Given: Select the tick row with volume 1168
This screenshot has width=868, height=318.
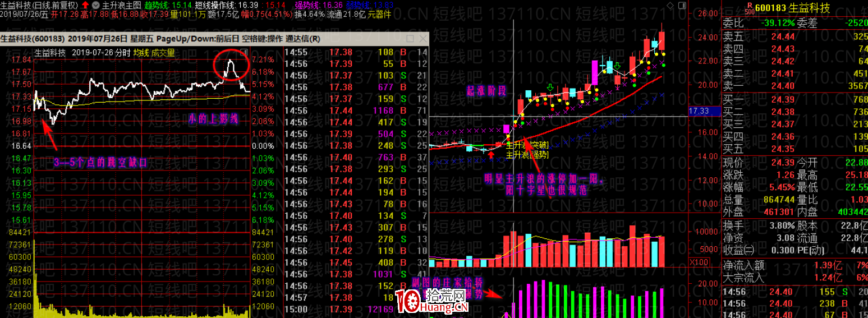Looking at the screenshot, I should pos(356,110).
